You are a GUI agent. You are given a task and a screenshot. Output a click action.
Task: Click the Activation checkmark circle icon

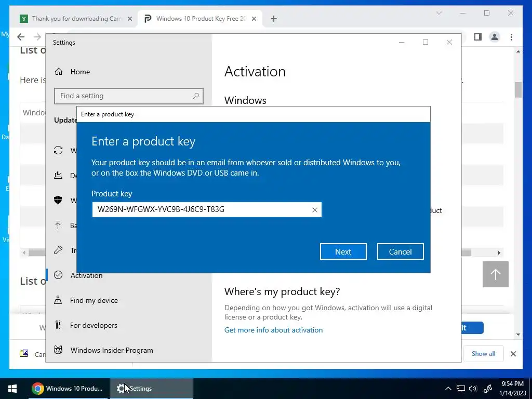click(58, 275)
